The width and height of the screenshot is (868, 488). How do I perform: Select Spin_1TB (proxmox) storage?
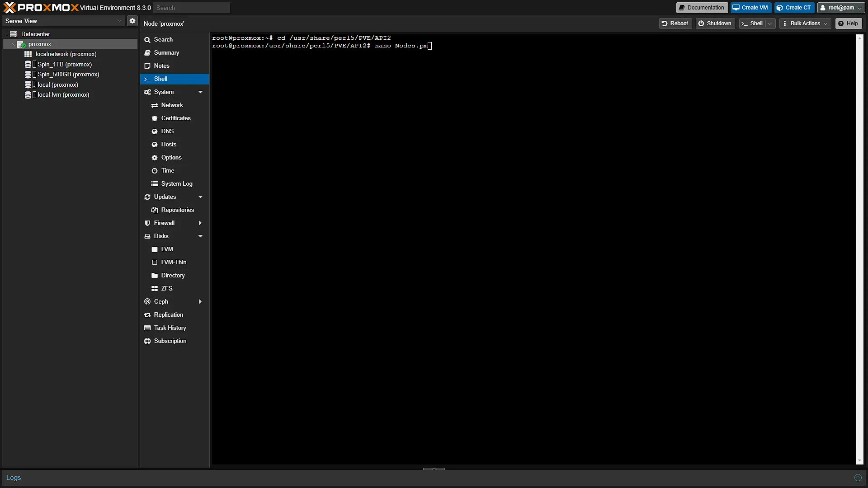tap(64, 64)
